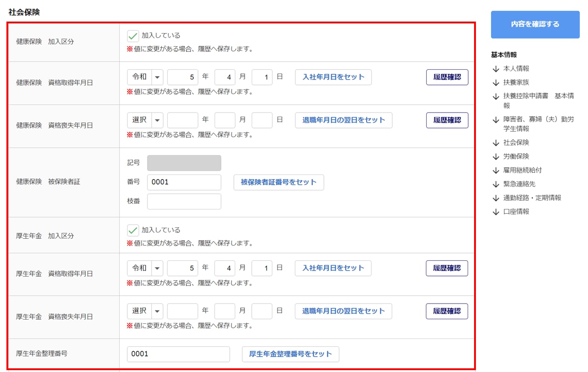Click empty month field of 厚生年金 資格喪失年月日

pos(225,311)
